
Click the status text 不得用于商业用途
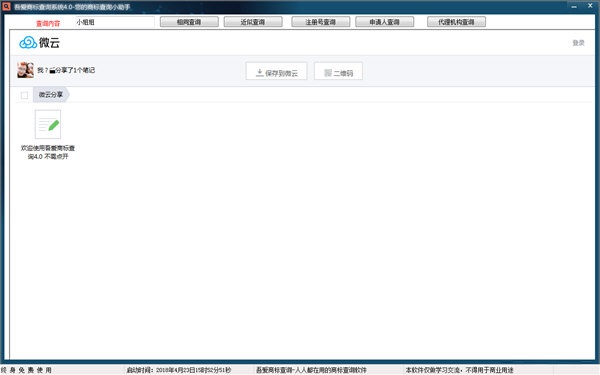pos(489,370)
